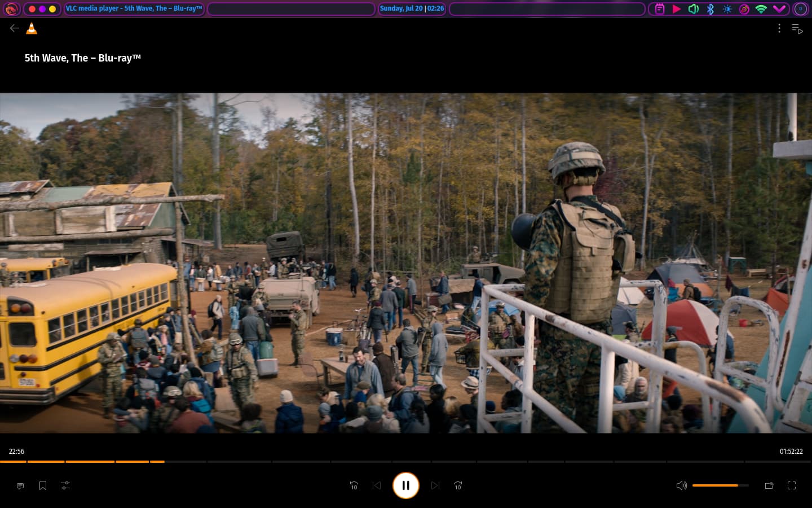
Task: Click the elapsed time 22:56
Action: tap(16, 452)
